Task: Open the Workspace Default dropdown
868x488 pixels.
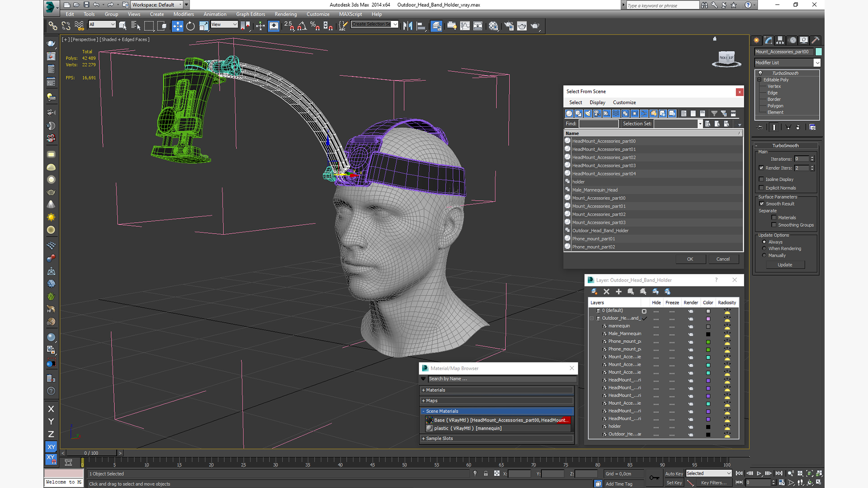Action: (x=156, y=5)
